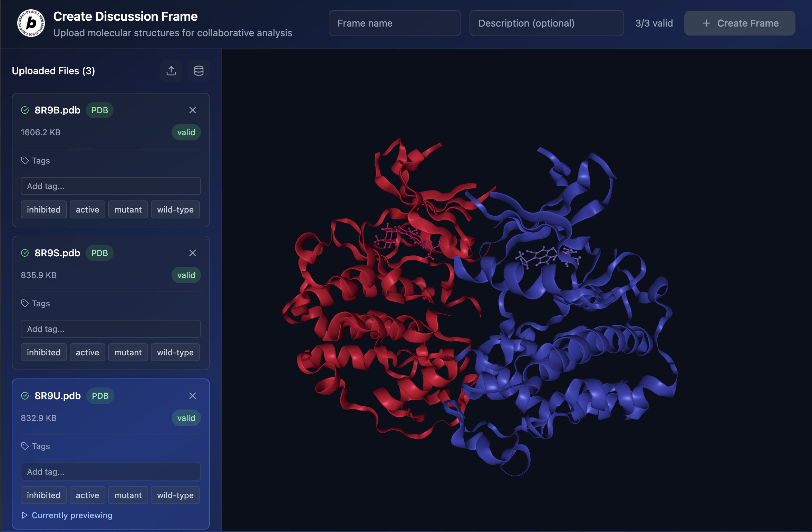The width and height of the screenshot is (812, 532).
Task: Toggle wild-type tag for 8R9S.pdb
Action: (x=175, y=352)
